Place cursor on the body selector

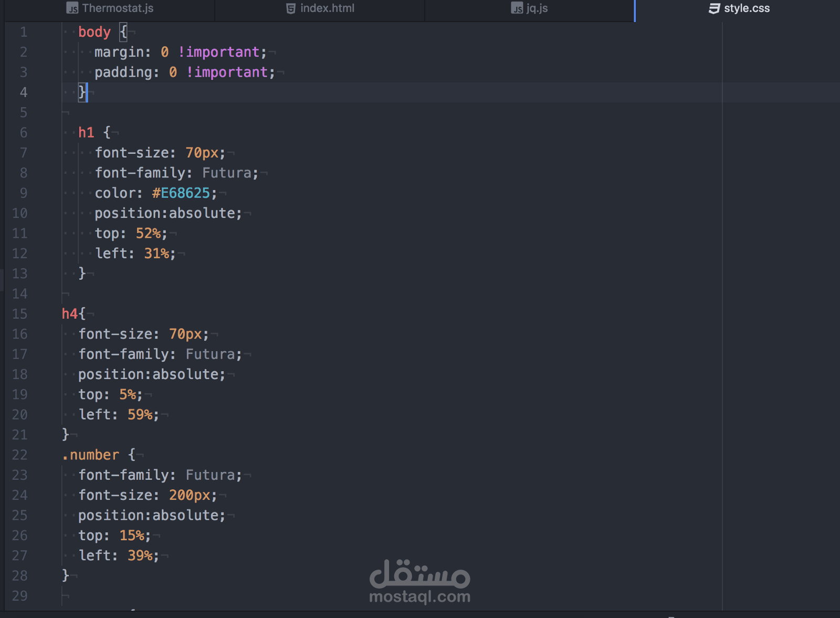click(x=94, y=32)
